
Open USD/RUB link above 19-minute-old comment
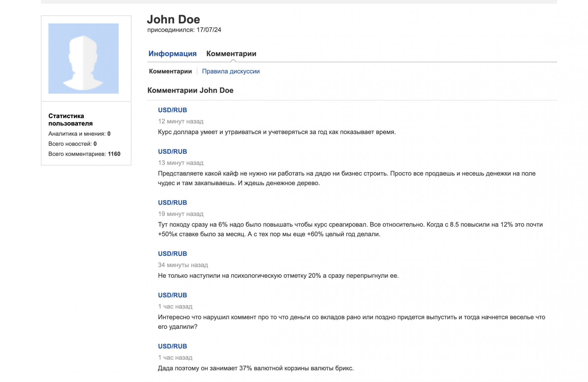pyautogui.click(x=172, y=202)
